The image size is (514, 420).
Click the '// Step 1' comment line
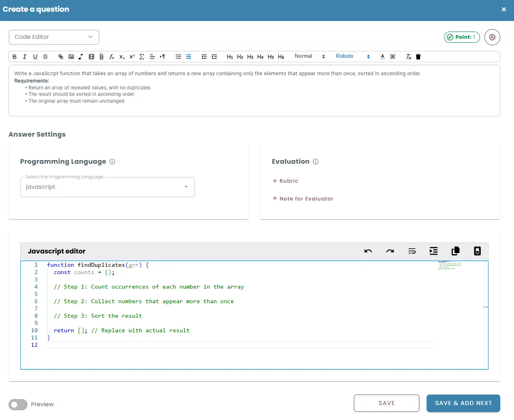[x=149, y=287]
